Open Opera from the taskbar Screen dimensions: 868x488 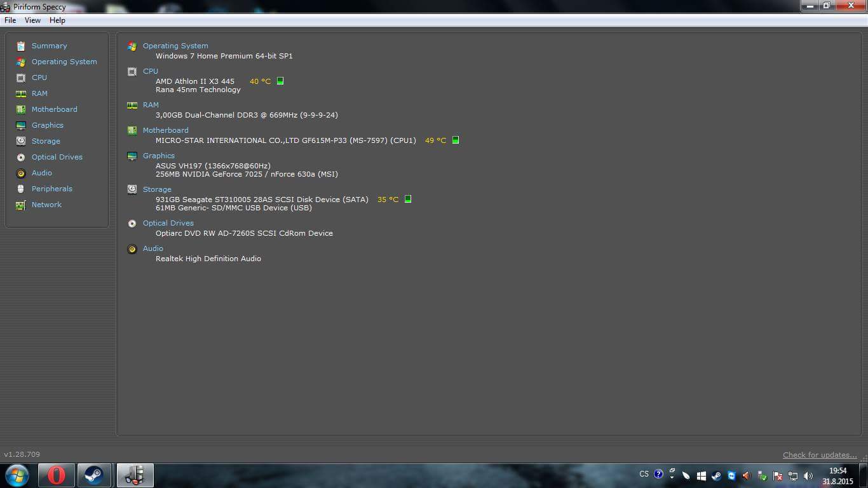tap(57, 475)
